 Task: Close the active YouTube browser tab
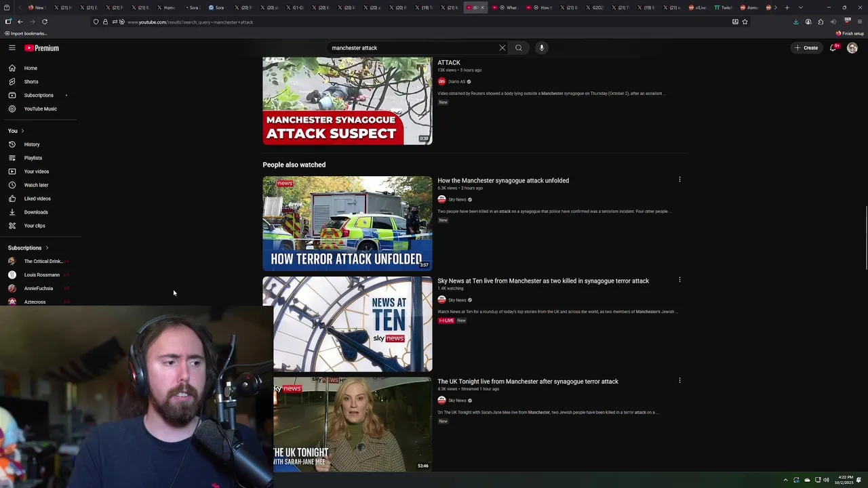click(x=482, y=7)
